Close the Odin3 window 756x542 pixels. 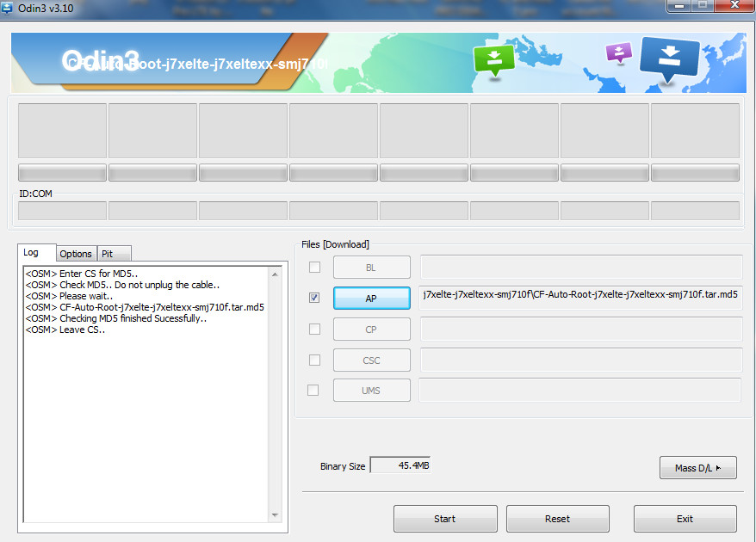pyautogui.click(x=734, y=5)
